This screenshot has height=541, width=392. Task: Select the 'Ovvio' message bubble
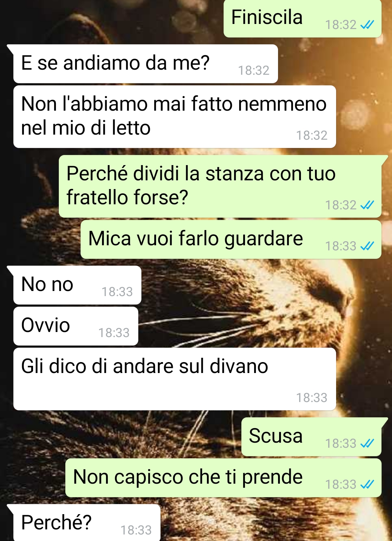76,326
